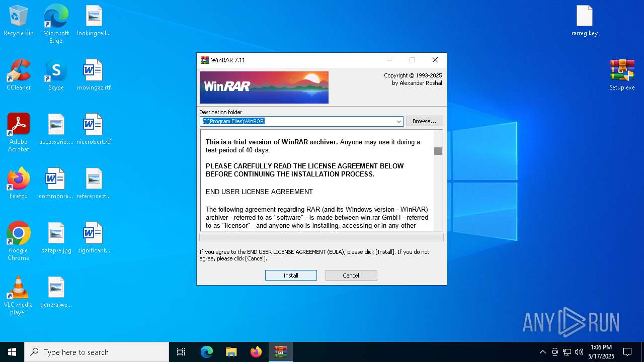Image resolution: width=644 pixels, height=362 pixels.
Task: Open the Microsoft Edge desktop shortcut
Action: coord(56,24)
